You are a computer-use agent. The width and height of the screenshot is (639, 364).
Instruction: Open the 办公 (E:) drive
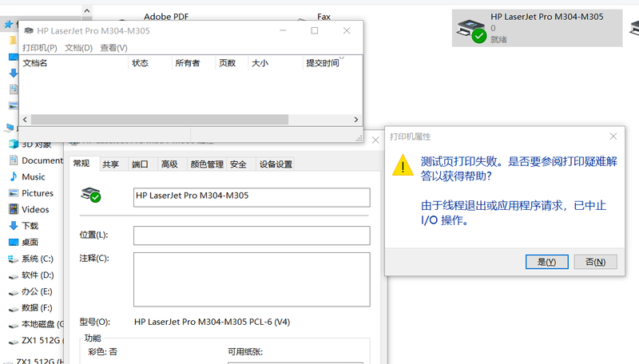(37, 291)
